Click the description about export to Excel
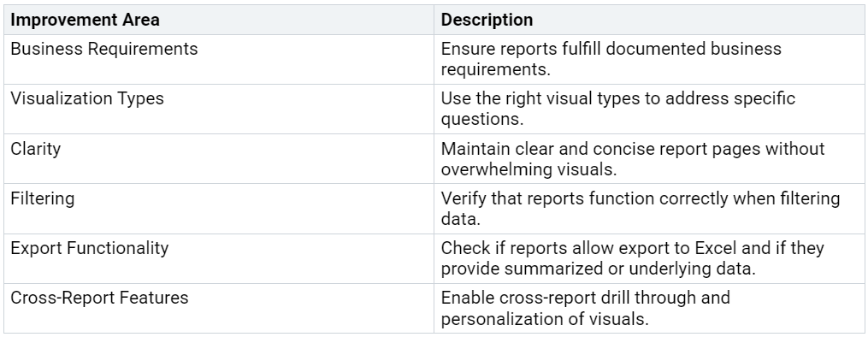The height and width of the screenshot is (337, 868). coord(632,258)
